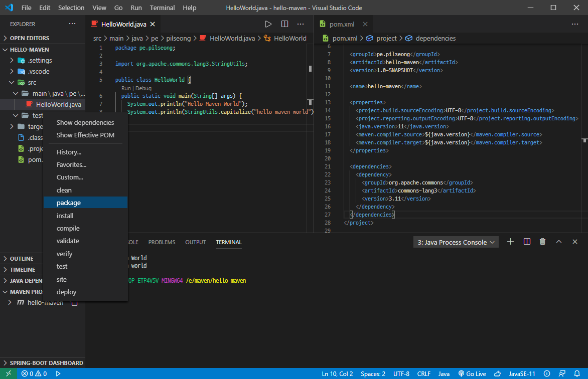Expand the SPRING-BOOT DASHBOARD section
The width and height of the screenshot is (588, 379).
point(42,363)
